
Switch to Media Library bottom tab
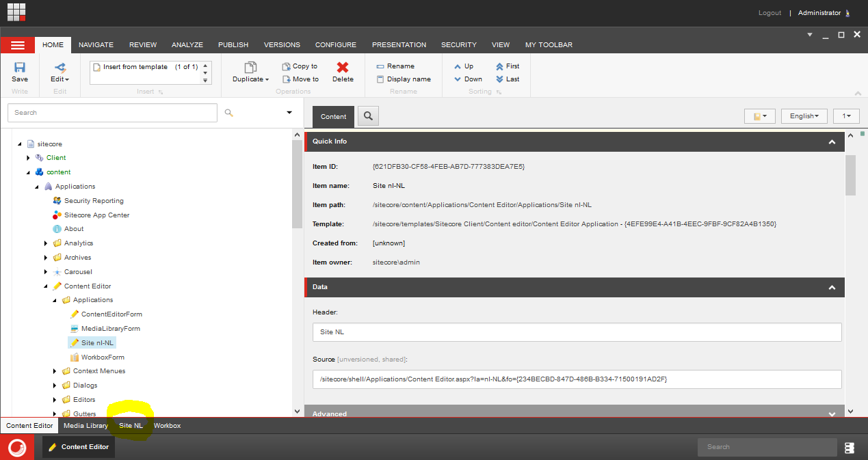click(x=86, y=426)
